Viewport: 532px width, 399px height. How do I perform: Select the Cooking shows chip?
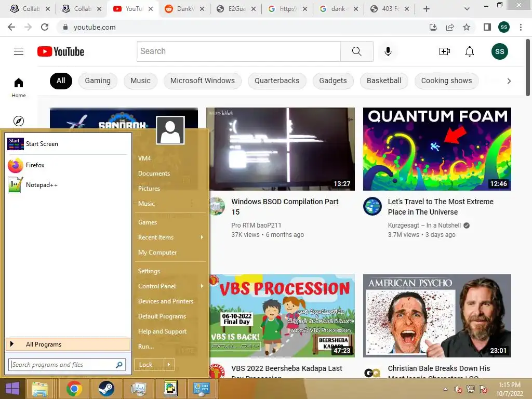click(x=446, y=81)
